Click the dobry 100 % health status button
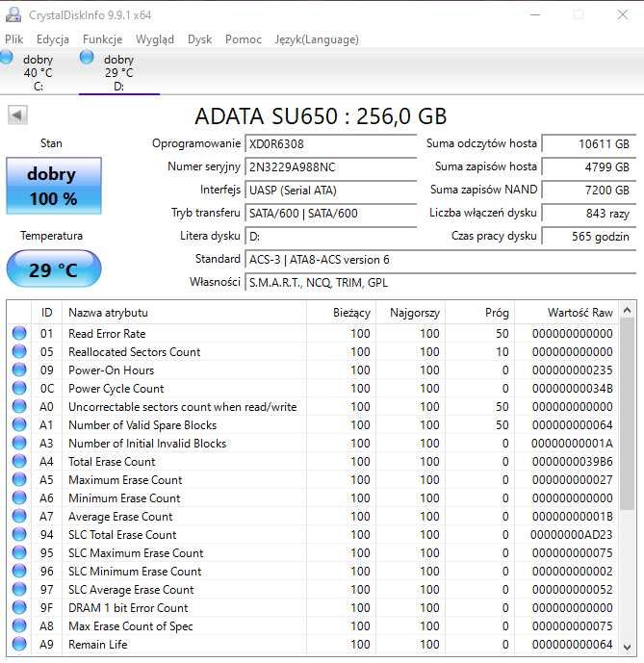This screenshot has width=644, height=663. 54,186
